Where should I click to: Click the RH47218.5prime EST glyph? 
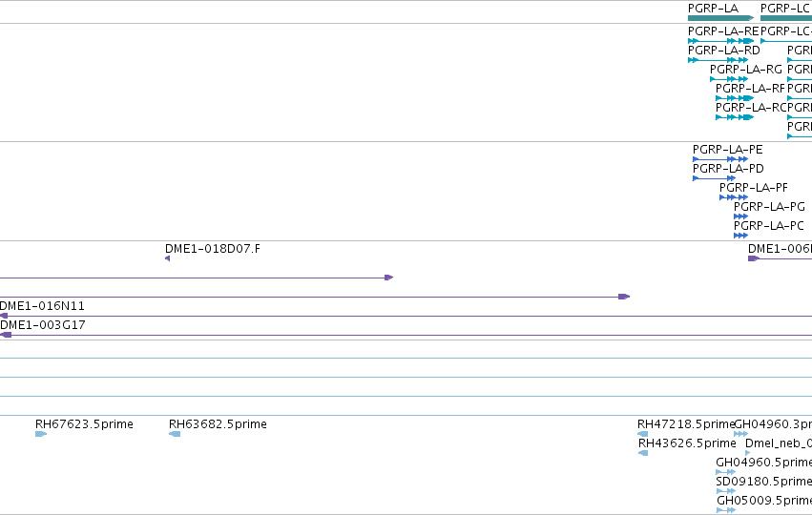point(643,434)
